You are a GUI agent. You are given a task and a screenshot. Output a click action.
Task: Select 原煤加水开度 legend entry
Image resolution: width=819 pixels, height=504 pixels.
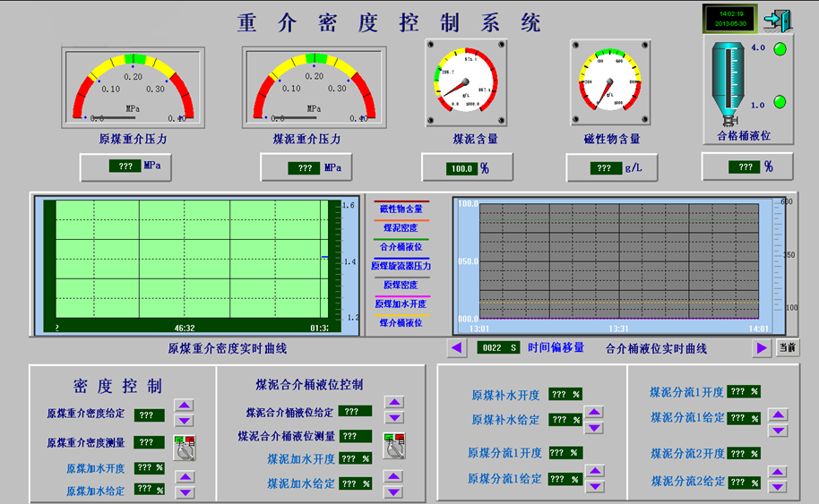(401, 303)
